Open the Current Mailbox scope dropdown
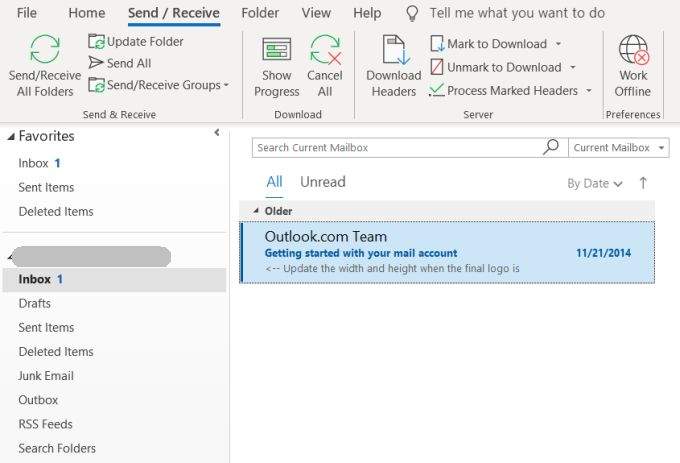The width and height of the screenshot is (680, 463). [619, 148]
